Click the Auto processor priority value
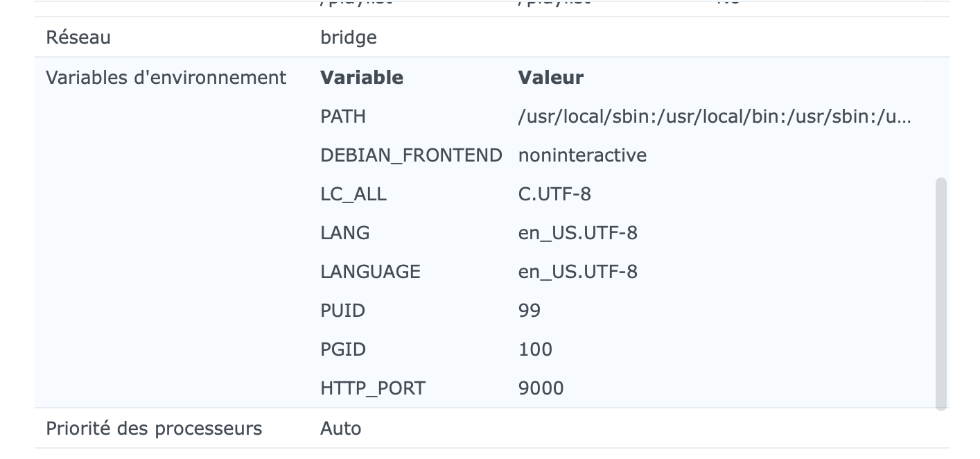 coord(340,428)
